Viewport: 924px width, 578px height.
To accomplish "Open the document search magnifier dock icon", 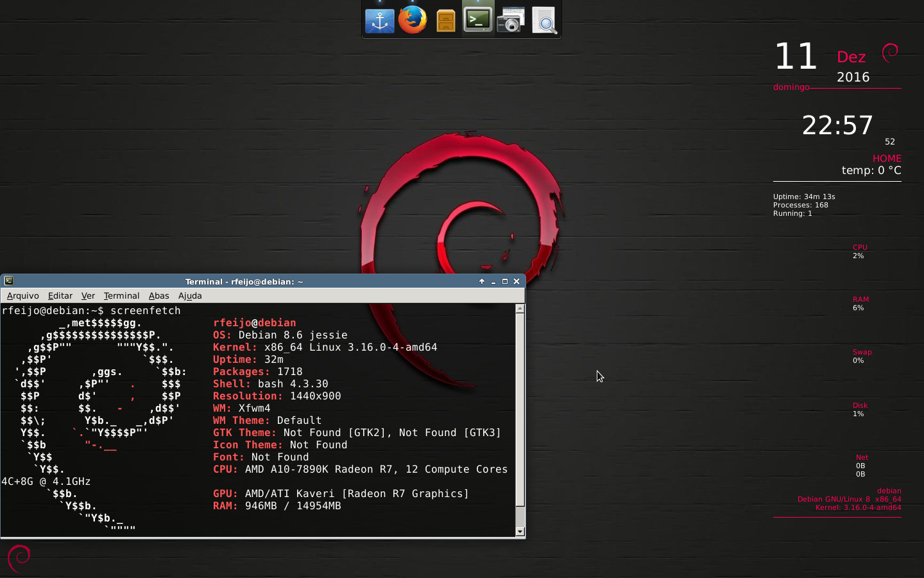I will [x=544, y=21].
